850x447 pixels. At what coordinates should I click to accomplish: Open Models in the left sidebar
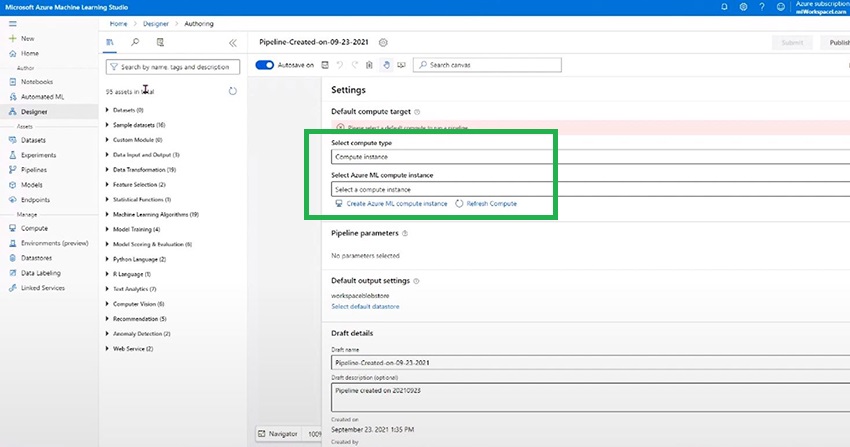pyautogui.click(x=31, y=185)
